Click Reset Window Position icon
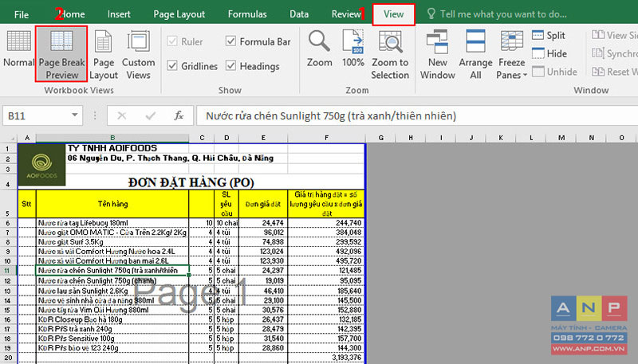The height and width of the screenshot is (364, 638). coord(598,72)
